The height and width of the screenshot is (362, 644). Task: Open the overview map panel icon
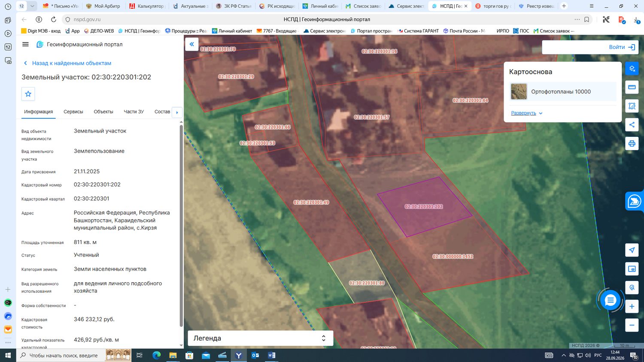(x=632, y=269)
